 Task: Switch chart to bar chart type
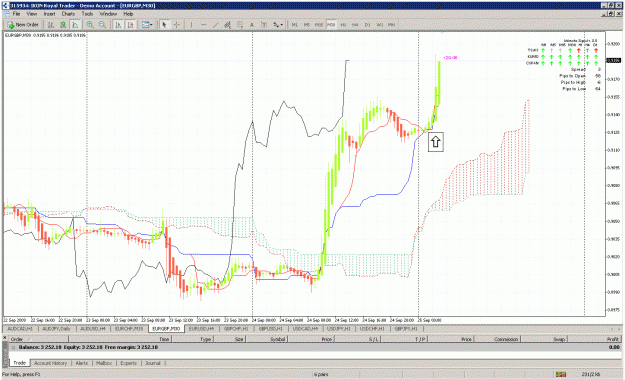51,25
